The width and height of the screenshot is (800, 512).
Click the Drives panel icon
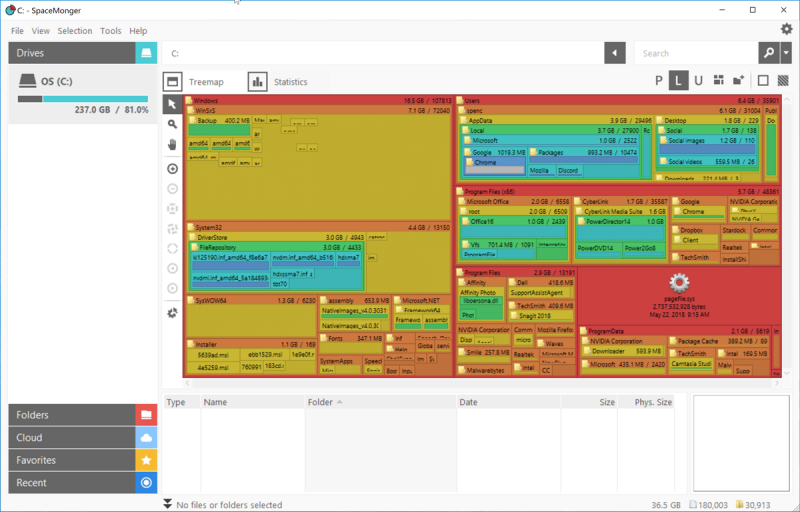click(x=146, y=53)
